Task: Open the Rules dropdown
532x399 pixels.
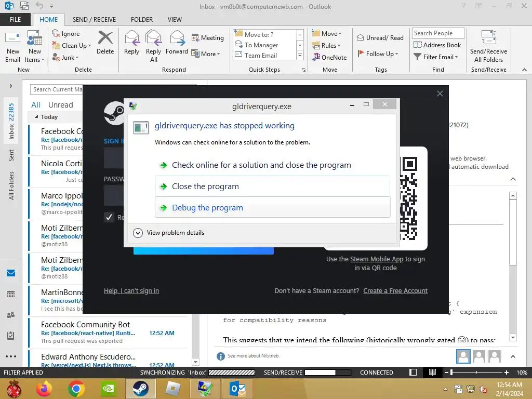Action: tap(326, 46)
